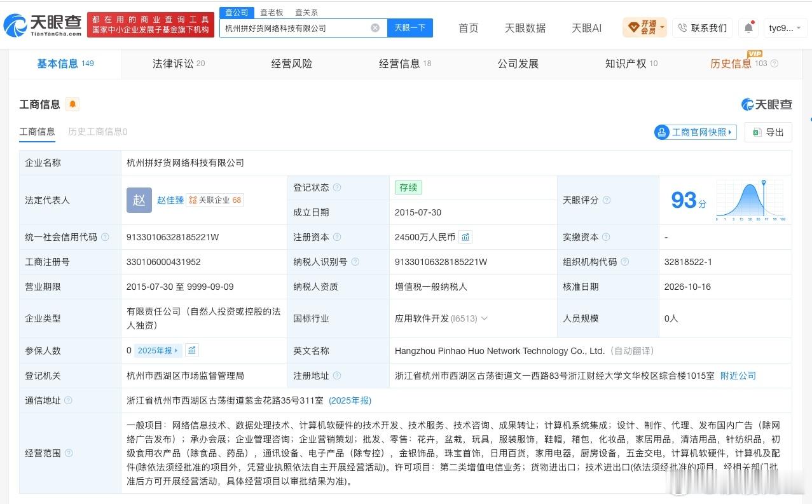Screen dimensions: 812x504
Task: Click credit code 91330106328185221W in 统一社会信用代码 row
Action: click(x=173, y=237)
